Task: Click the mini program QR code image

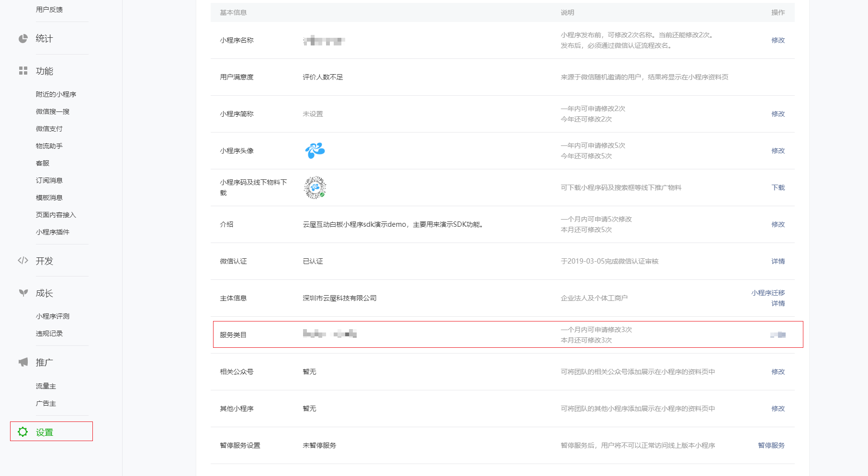Action: pos(315,188)
